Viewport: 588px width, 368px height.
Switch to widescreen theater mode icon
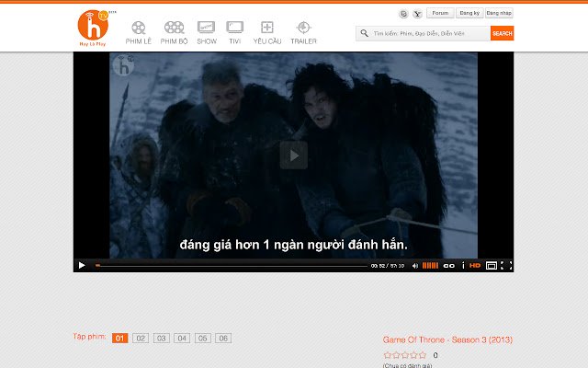pyautogui.click(x=492, y=266)
